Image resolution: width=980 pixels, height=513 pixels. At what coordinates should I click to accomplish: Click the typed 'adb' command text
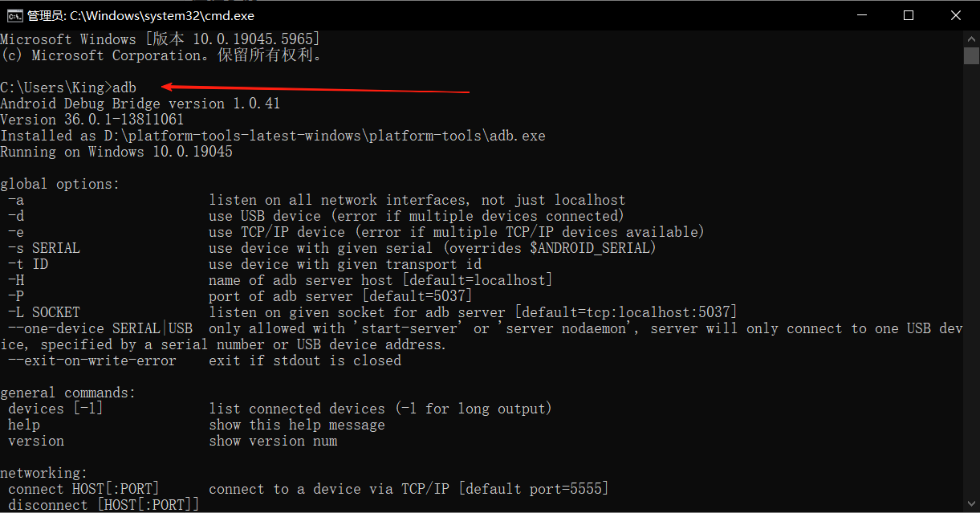[x=124, y=88]
